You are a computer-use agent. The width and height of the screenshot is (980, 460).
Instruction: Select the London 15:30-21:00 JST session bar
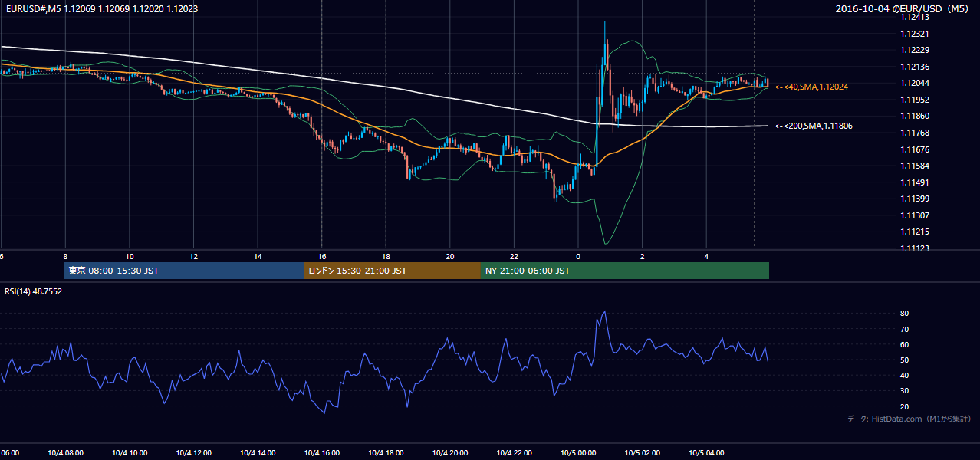coord(393,271)
